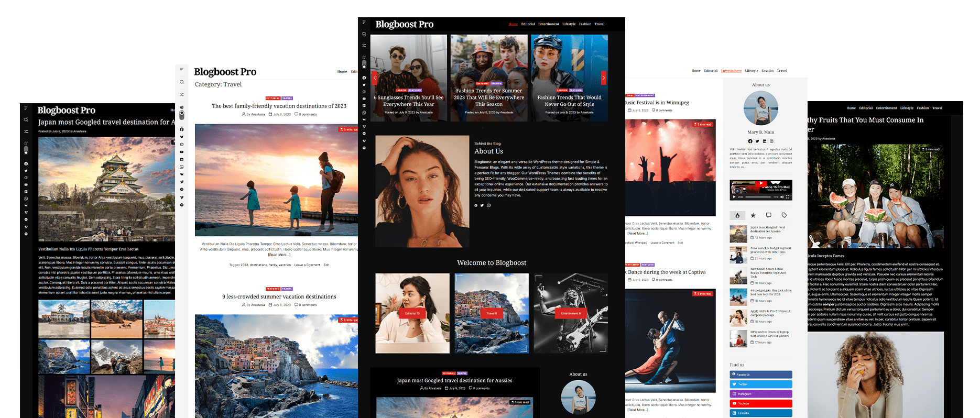Image resolution: width=980 pixels, height=418 pixels.
Task: Click Editorial 15 category thumbnail
Action: (x=412, y=313)
